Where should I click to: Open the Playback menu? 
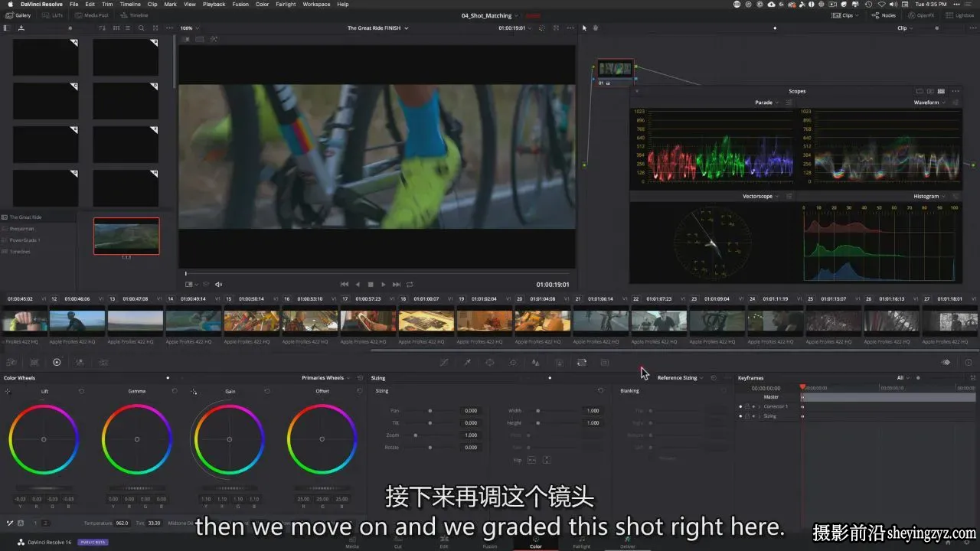click(214, 4)
